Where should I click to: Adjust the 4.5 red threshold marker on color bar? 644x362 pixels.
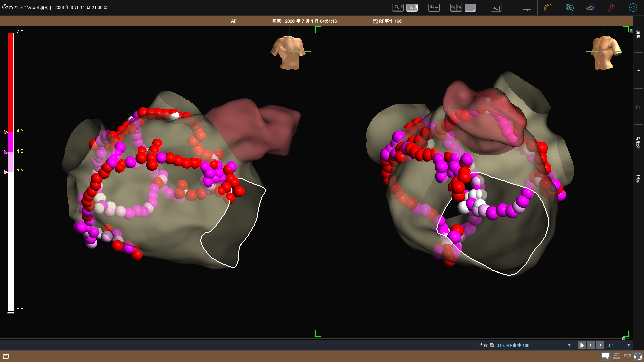coord(6,132)
